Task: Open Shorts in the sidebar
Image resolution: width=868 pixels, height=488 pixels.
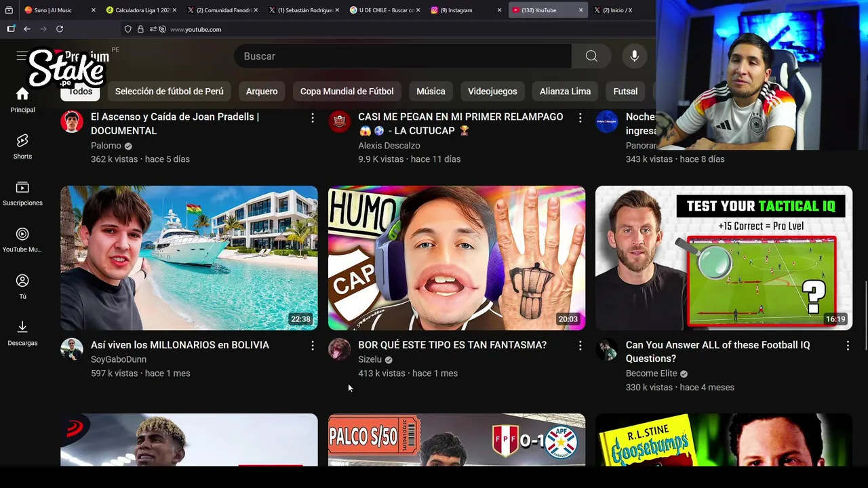Action: pyautogui.click(x=22, y=140)
